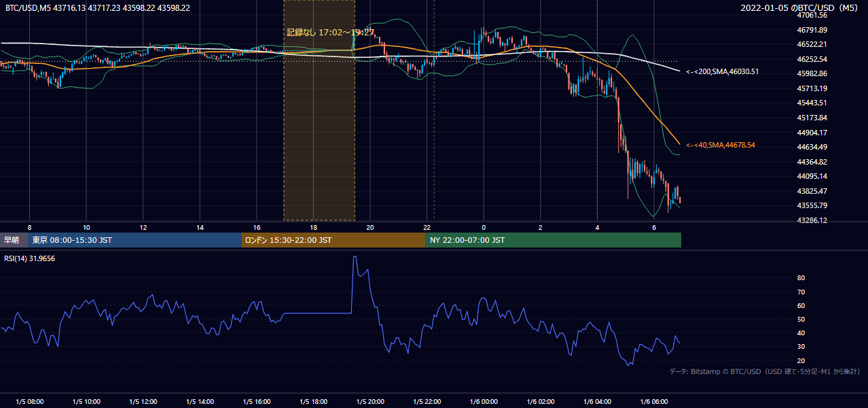Viewport: 868px width, 408px height.
Task: Click the RSI scale value 30
Action: point(801,347)
